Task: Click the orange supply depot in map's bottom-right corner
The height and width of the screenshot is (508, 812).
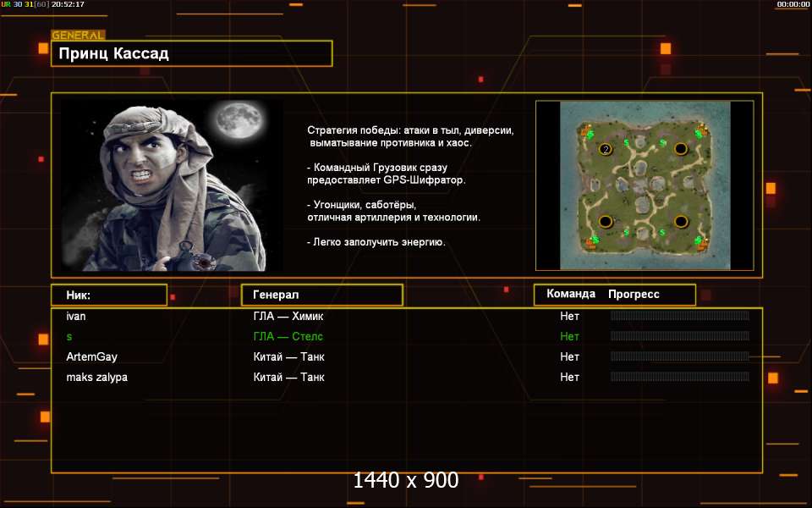Action: (703, 244)
